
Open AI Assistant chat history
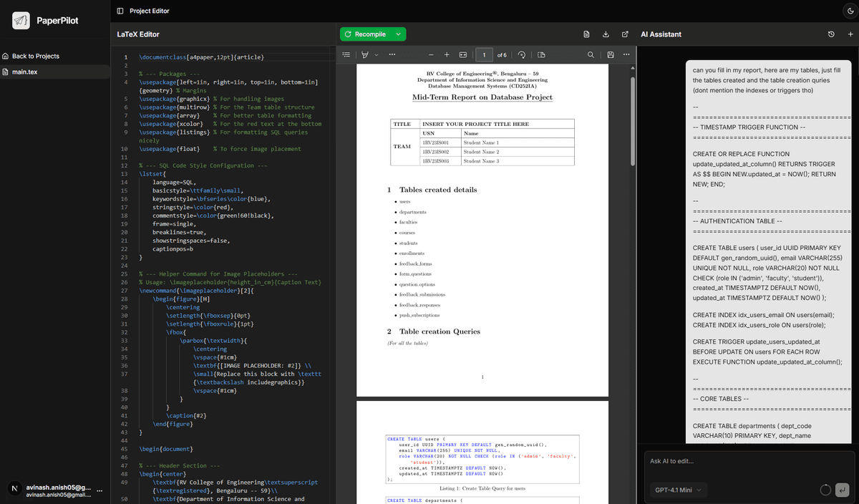coord(830,34)
